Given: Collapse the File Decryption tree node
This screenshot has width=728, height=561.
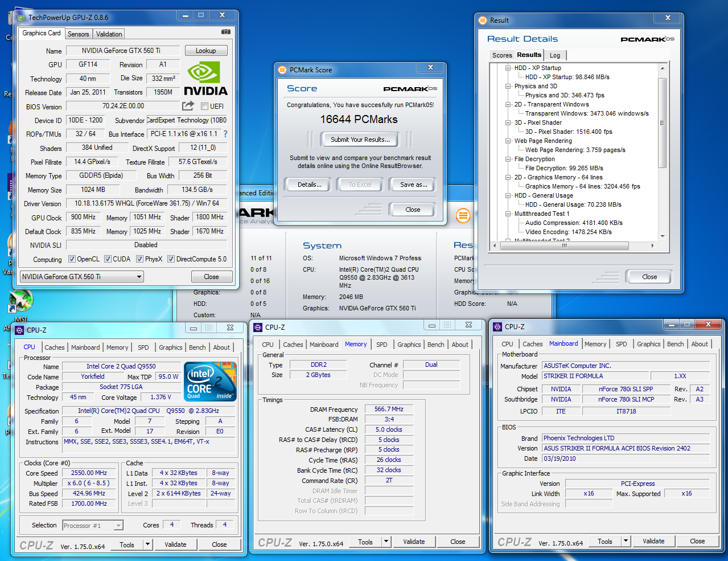Looking at the screenshot, I should click(x=508, y=159).
